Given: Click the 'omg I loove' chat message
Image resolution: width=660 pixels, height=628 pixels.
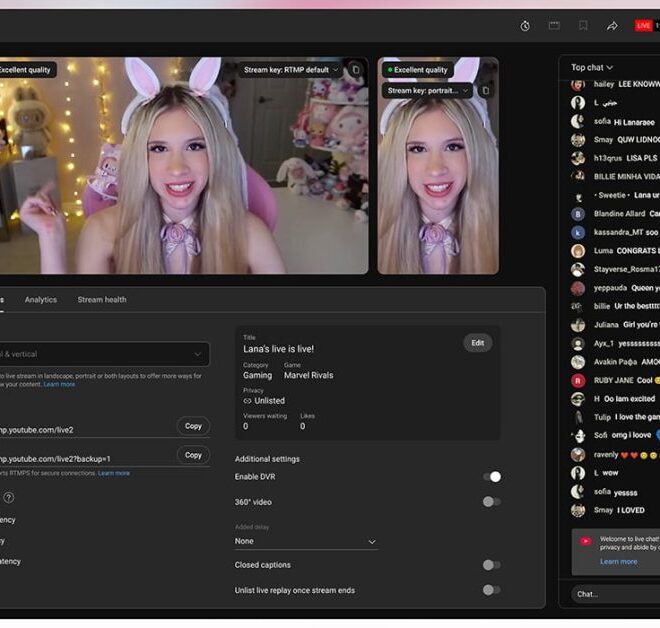Looking at the screenshot, I should tap(631, 435).
